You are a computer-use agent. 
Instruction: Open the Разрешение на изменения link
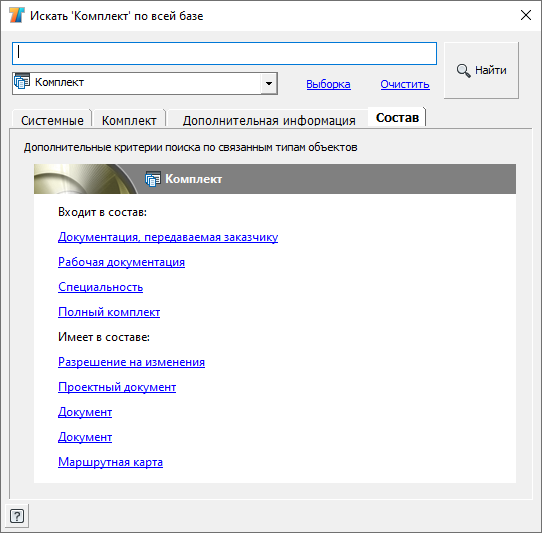click(131, 362)
